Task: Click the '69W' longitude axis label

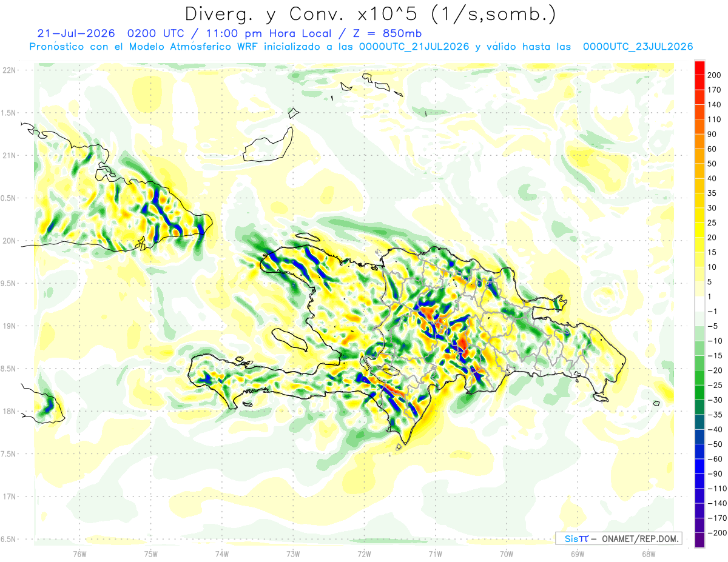Action: coord(578,554)
